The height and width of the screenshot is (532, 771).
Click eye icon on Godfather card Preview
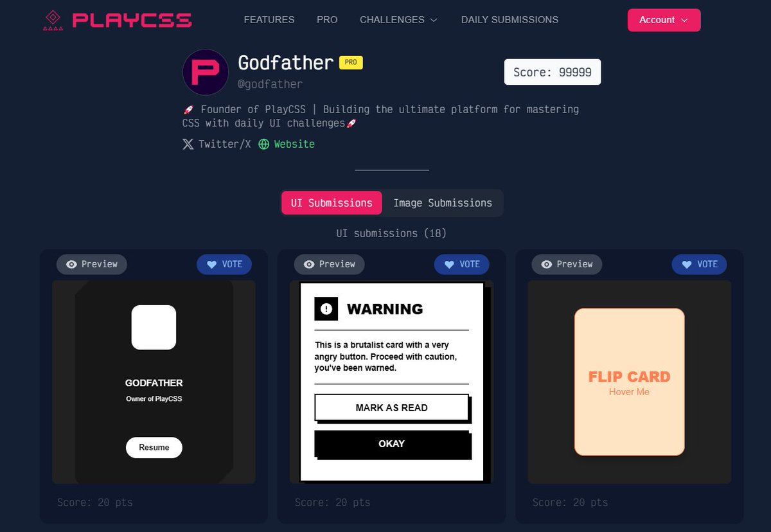71,264
